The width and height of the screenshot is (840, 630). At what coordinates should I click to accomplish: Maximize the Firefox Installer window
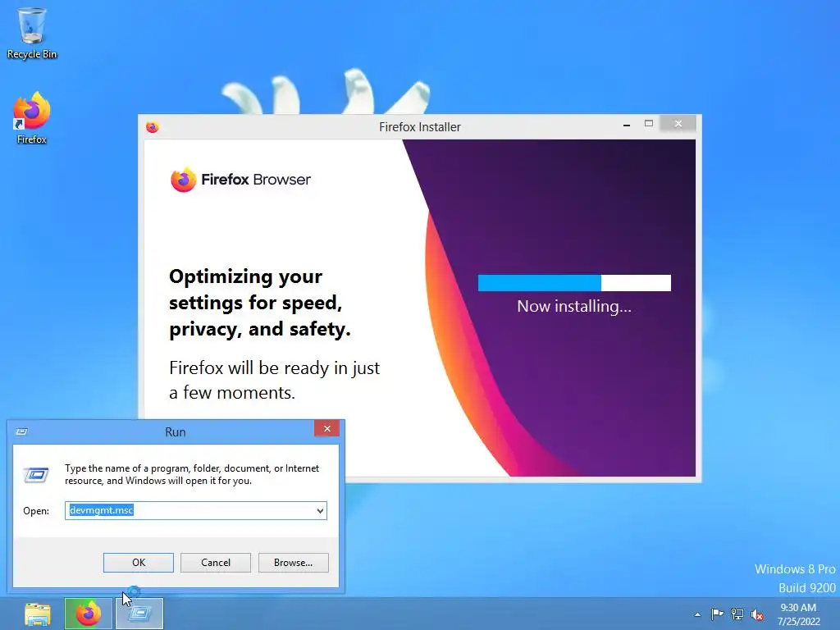[649, 124]
